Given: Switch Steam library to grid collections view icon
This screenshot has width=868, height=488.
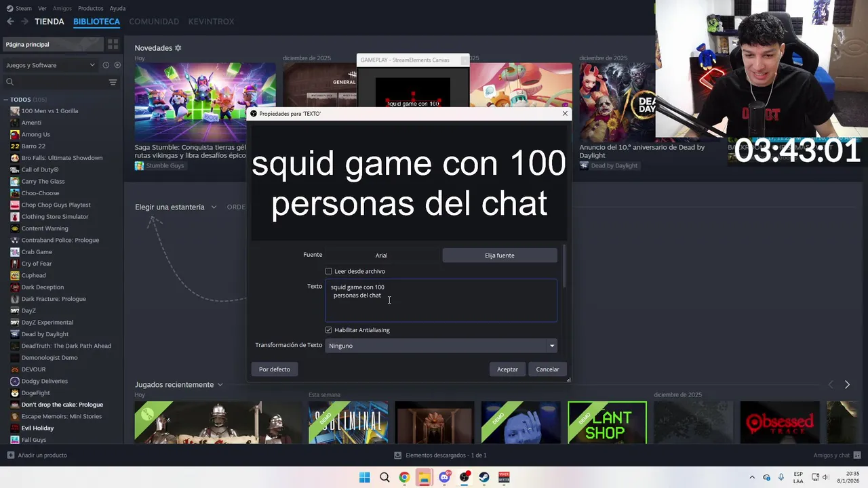Looking at the screenshot, I should pyautogui.click(x=113, y=44).
